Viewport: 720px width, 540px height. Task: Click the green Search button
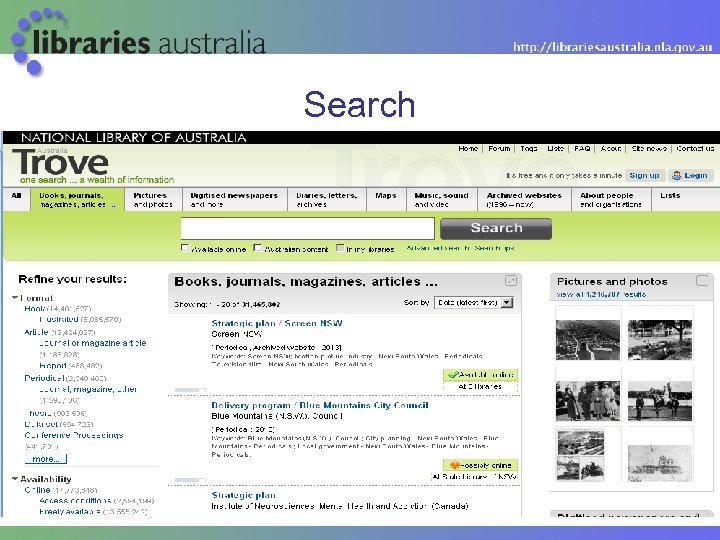coord(496,228)
